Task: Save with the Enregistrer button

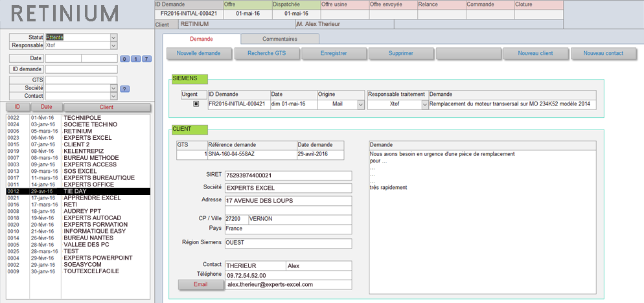Action: 334,53
